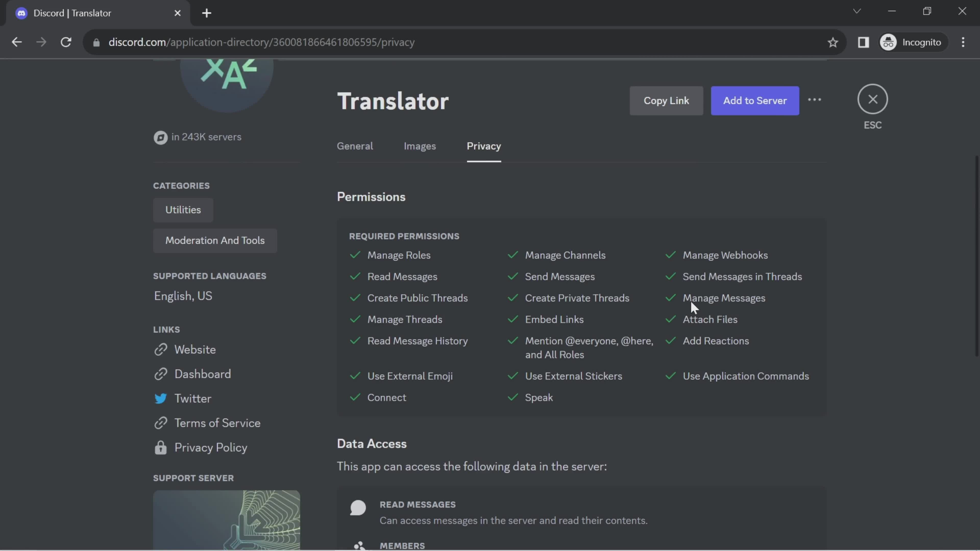Click the Discord favicon on the tab
The image size is (980, 551).
click(x=21, y=13)
